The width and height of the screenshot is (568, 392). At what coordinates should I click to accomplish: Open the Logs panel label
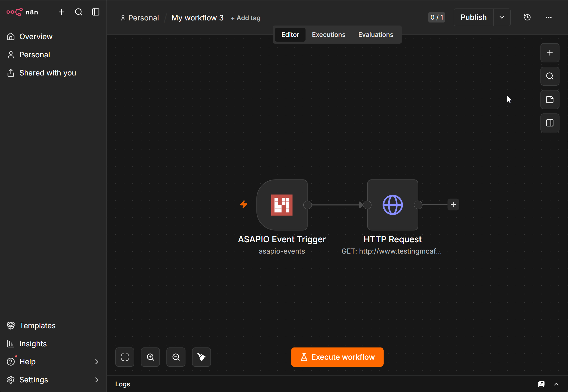(123, 384)
